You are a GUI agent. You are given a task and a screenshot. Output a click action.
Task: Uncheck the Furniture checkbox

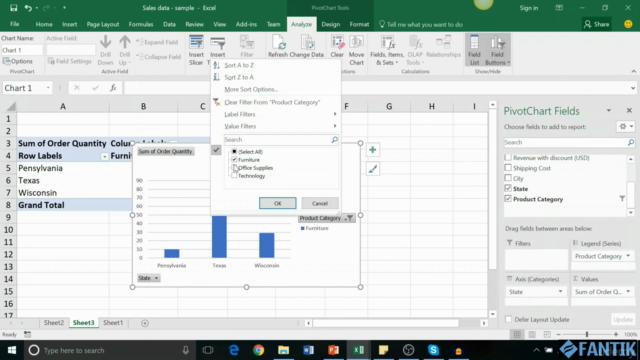(234, 160)
